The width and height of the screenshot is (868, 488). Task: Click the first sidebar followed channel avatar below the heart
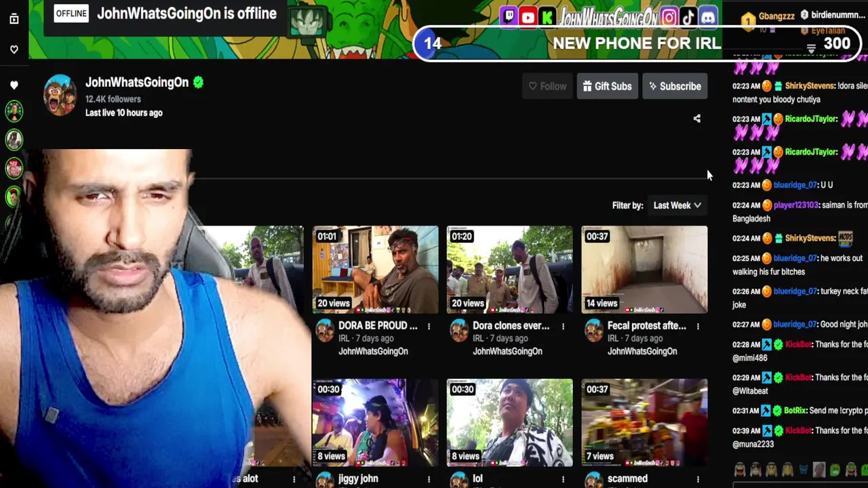pyautogui.click(x=14, y=110)
